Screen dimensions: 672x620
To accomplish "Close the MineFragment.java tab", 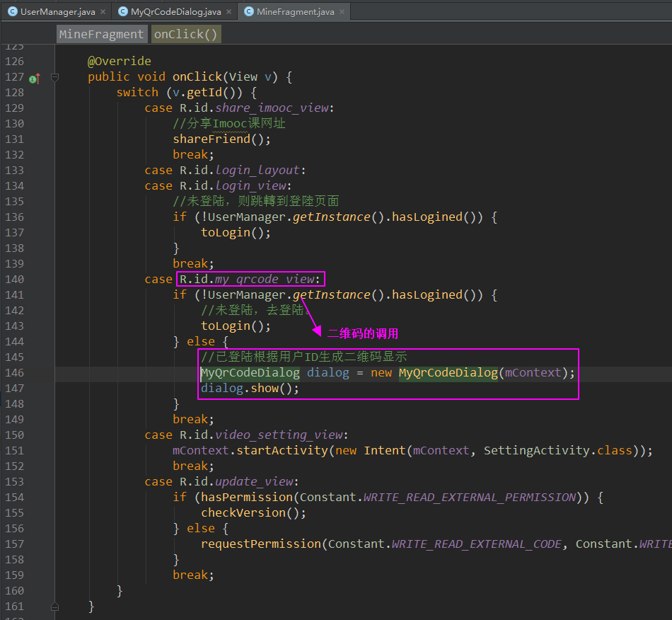I will pos(341,12).
